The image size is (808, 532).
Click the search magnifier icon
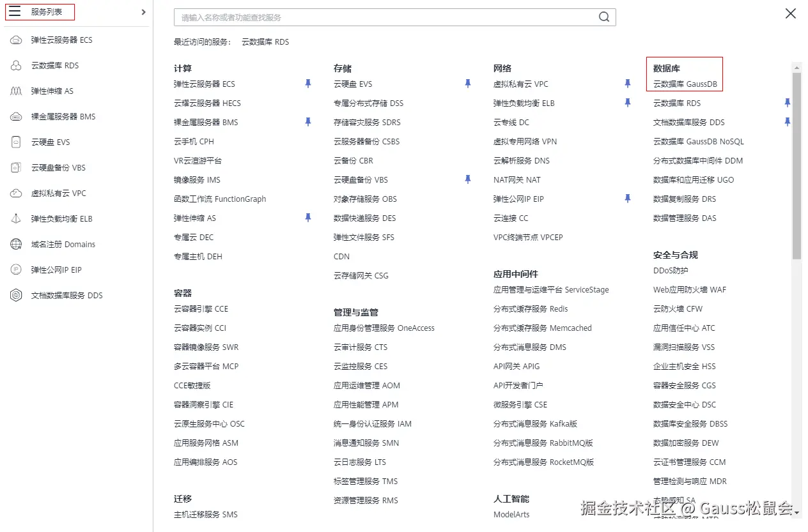pos(604,17)
